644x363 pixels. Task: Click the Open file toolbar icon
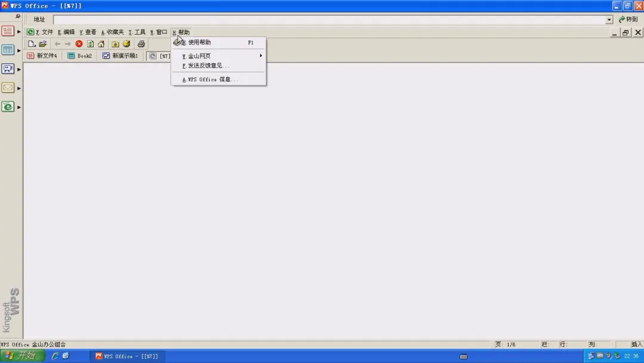(43, 44)
